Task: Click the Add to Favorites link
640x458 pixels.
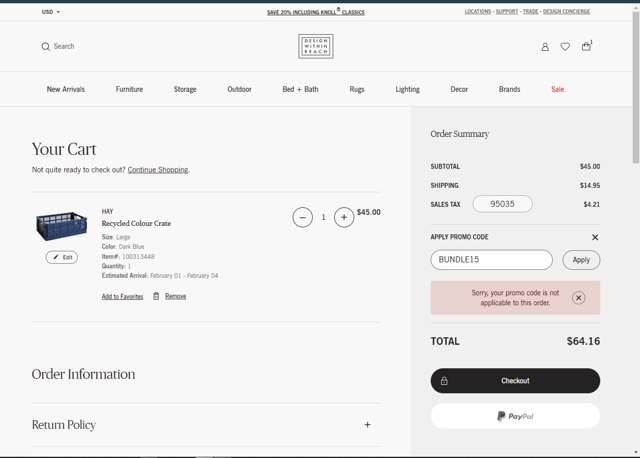Action: pos(122,296)
